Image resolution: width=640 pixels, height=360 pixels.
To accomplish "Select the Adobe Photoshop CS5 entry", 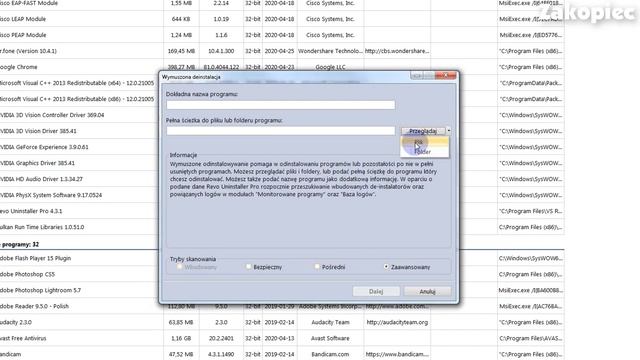I will pos(27,274).
